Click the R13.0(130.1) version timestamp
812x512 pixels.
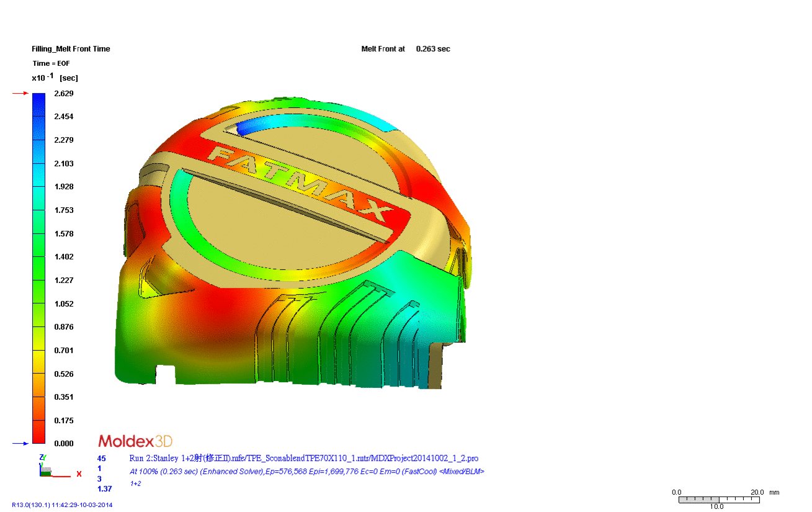(x=62, y=505)
